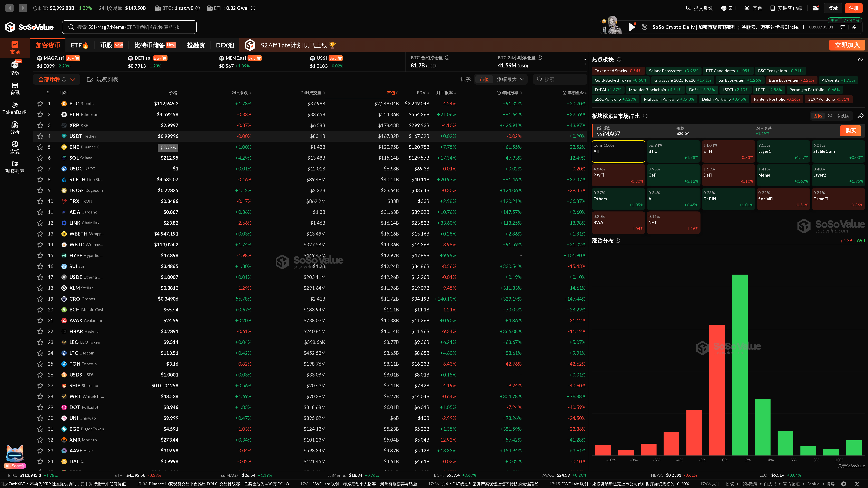
Task: Switch treemap to 24H涨跌幅 view
Action: click(838, 116)
